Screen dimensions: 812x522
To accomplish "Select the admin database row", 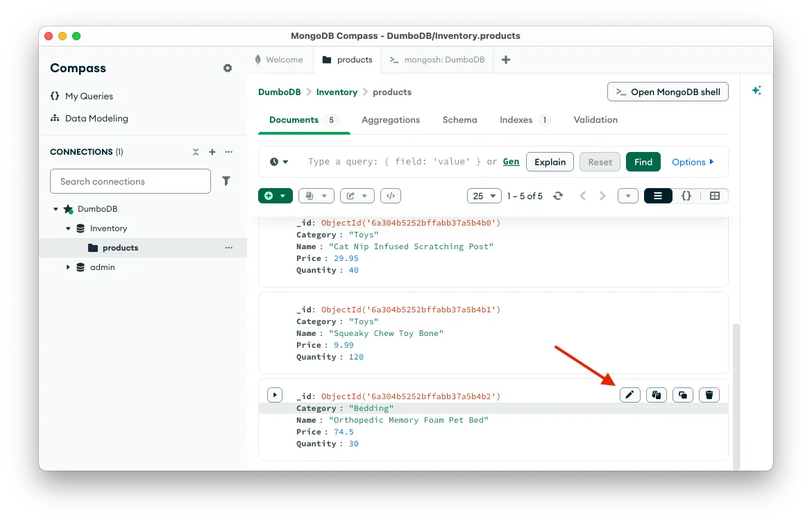I will coord(143,267).
